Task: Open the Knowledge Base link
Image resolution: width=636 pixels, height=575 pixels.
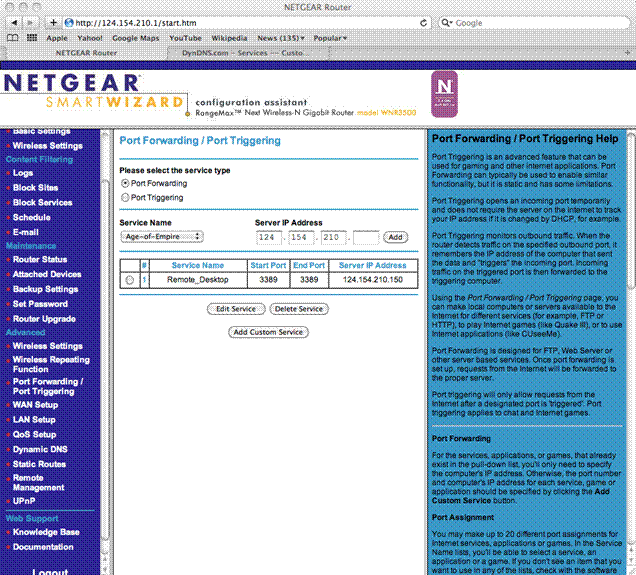Action: (x=46, y=532)
